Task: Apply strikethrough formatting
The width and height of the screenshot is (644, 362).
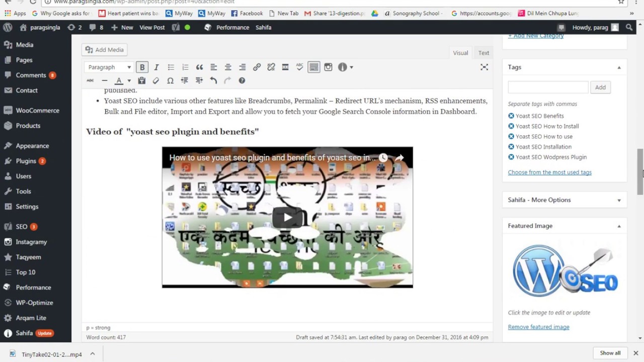Action: pos(90,80)
